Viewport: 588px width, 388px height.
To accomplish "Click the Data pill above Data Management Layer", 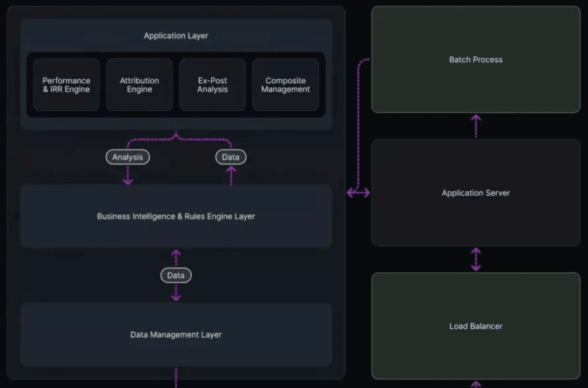I will click(176, 276).
